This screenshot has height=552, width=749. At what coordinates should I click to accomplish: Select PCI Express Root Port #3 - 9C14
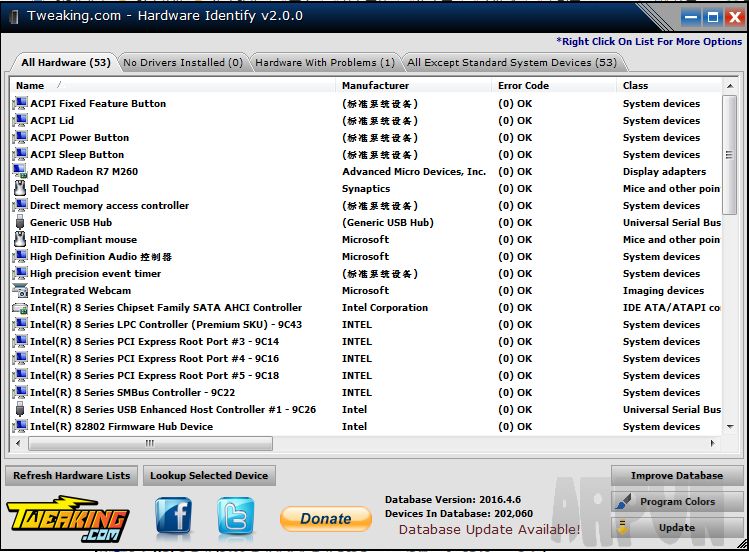pos(366,341)
